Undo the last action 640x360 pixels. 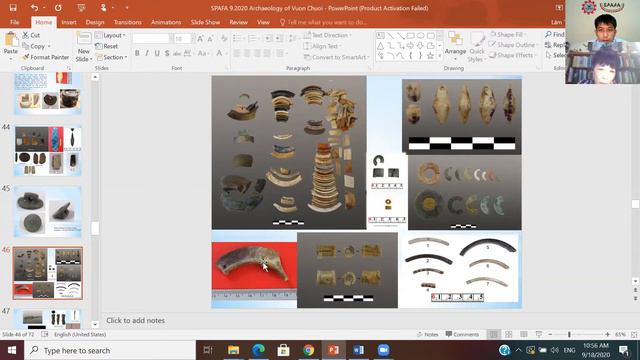(34, 8)
